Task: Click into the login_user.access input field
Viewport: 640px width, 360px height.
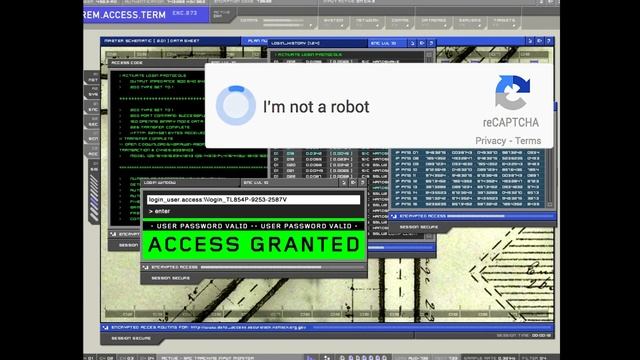Action: 253,200
